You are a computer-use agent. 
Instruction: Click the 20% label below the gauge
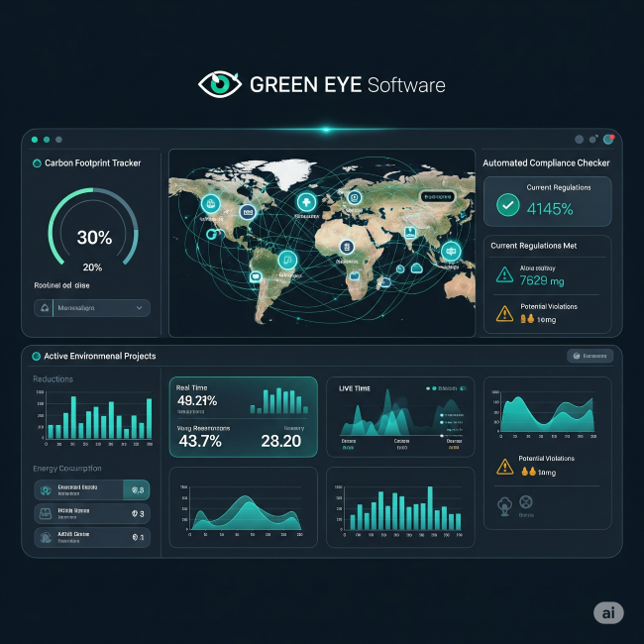click(x=92, y=268)
